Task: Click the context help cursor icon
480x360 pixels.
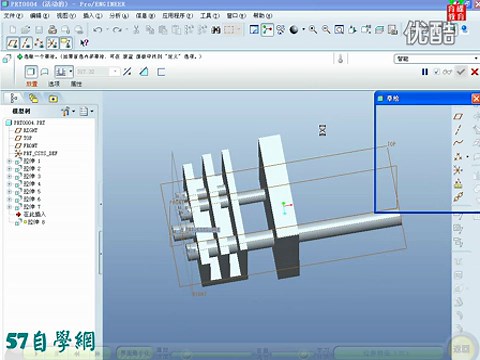Action: (84, 43)
